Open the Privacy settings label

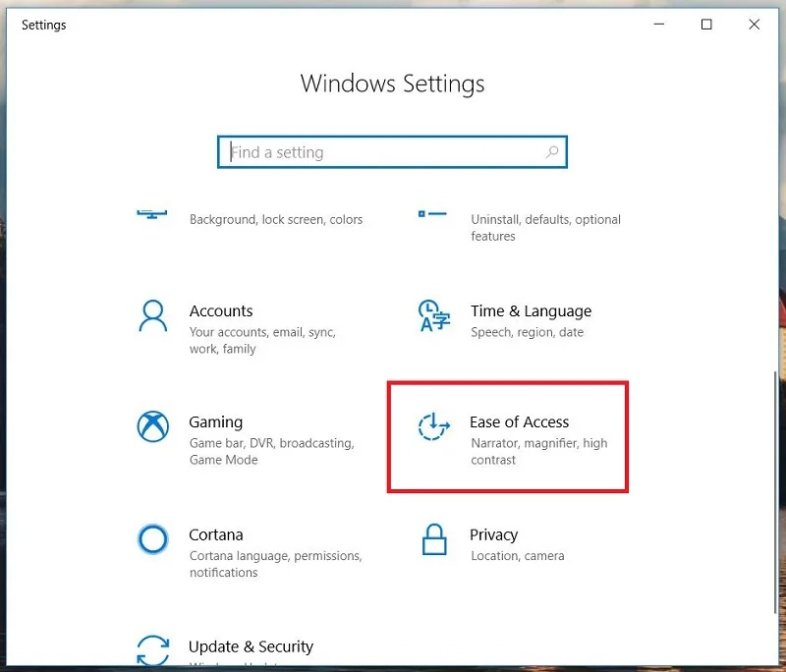(494, 535)
